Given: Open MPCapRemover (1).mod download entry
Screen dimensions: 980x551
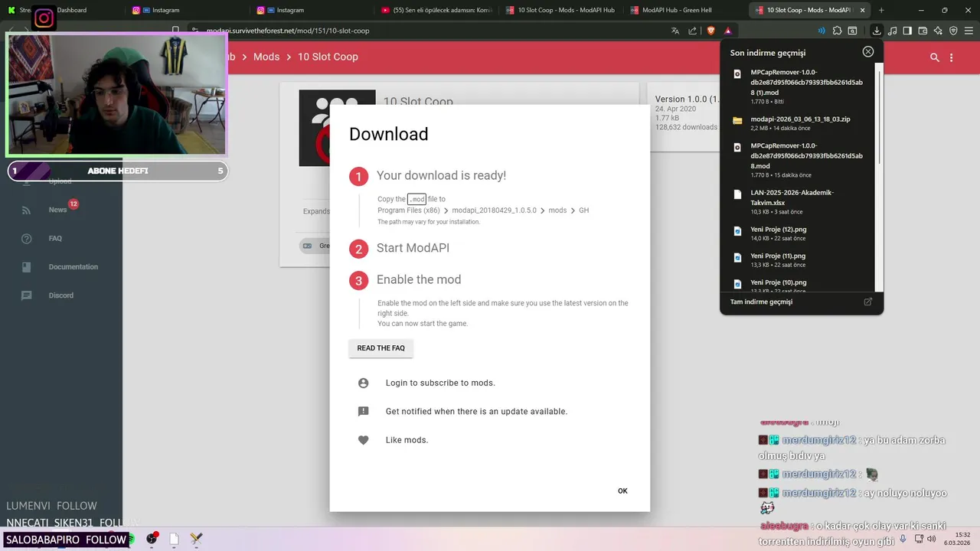Looking at the screenshot, I should click(800, 86).
